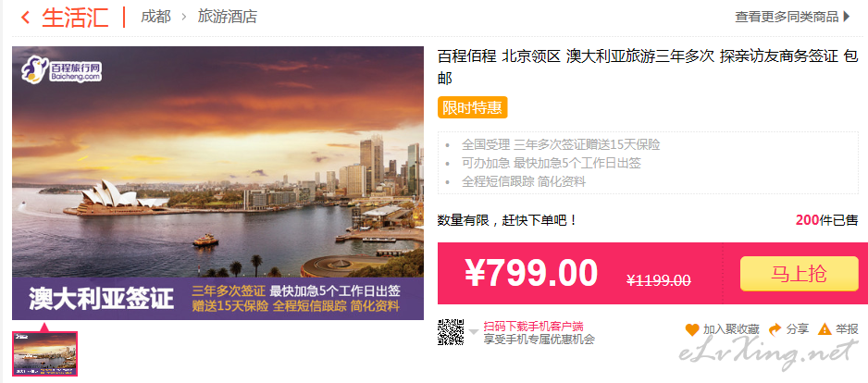Click the breadcrumb separator arrow after 成都
Image resolution: width=868 pixels, height=383 pixels.
(x=184, y=18)
